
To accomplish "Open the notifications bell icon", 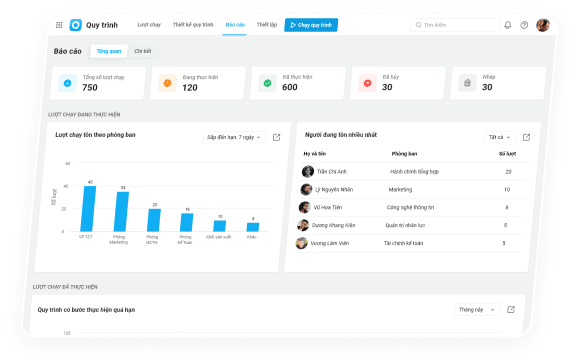I will click(508, 25).
